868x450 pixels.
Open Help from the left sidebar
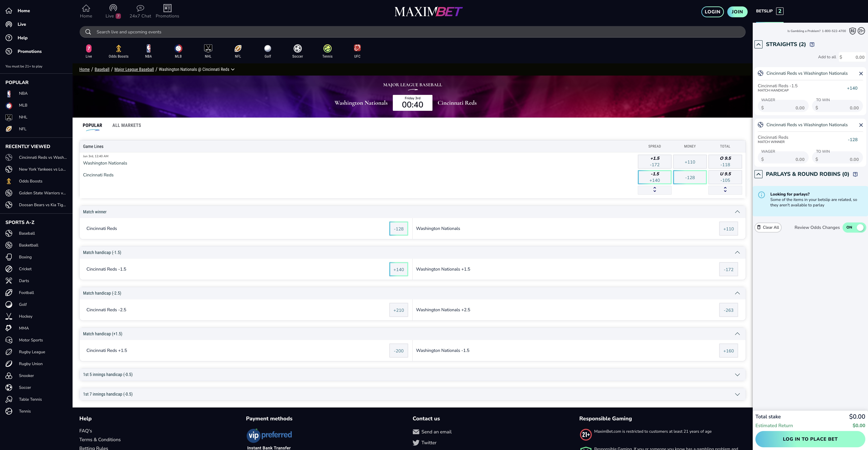(22, 38)
